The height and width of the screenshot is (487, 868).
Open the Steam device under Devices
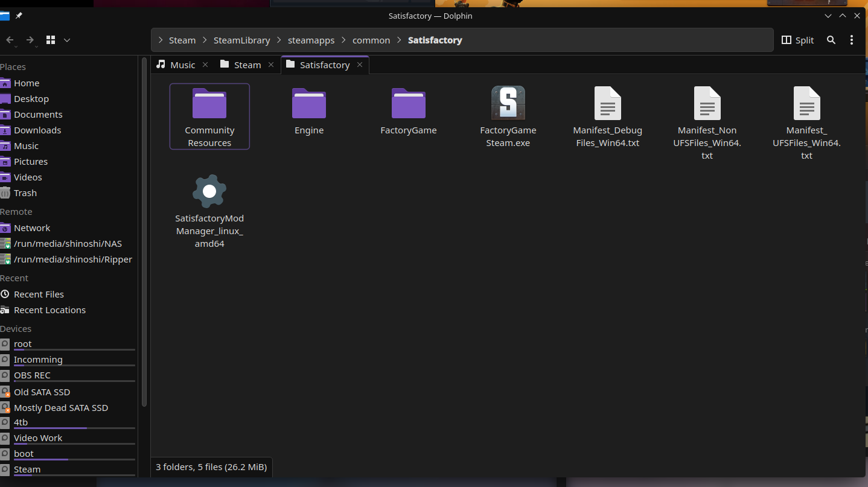pyautogui.click(x=68, y=469)
